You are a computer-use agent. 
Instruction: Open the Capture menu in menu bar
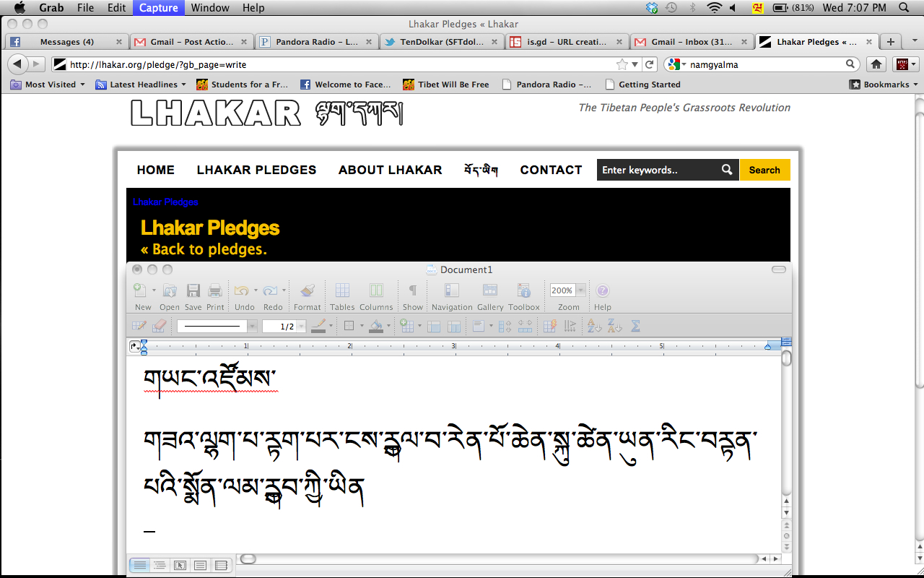pos(158,8)
